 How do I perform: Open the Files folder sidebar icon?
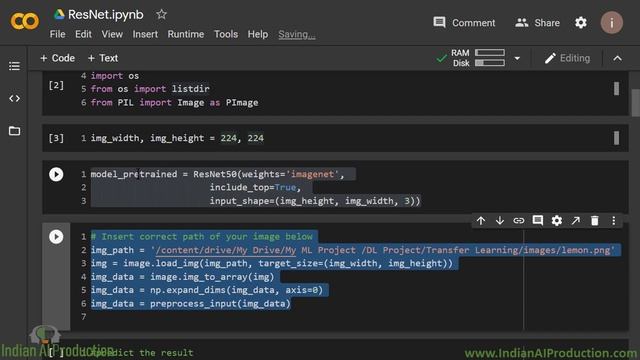coord(14,131)
